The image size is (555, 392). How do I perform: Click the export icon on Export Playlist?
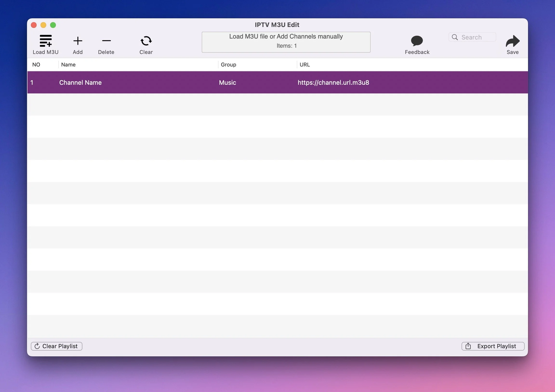tap(468, 346)
